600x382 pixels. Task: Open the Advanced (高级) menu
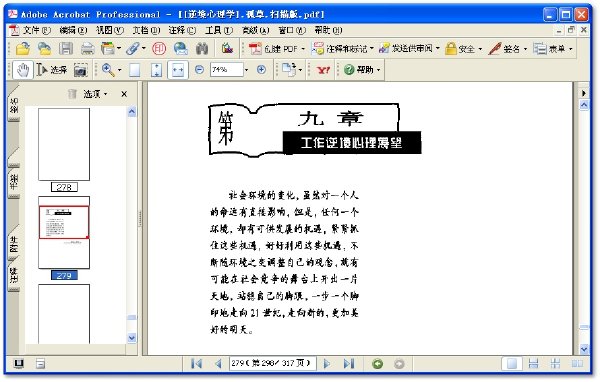[256, 30]
